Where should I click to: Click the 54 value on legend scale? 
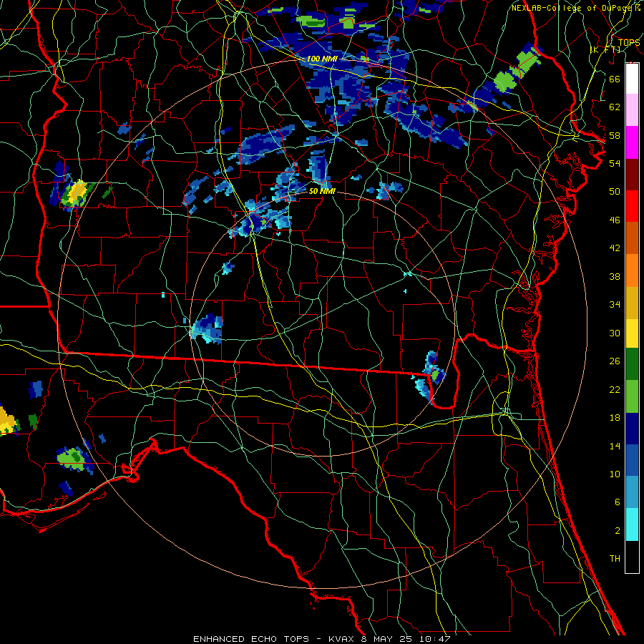615,163
